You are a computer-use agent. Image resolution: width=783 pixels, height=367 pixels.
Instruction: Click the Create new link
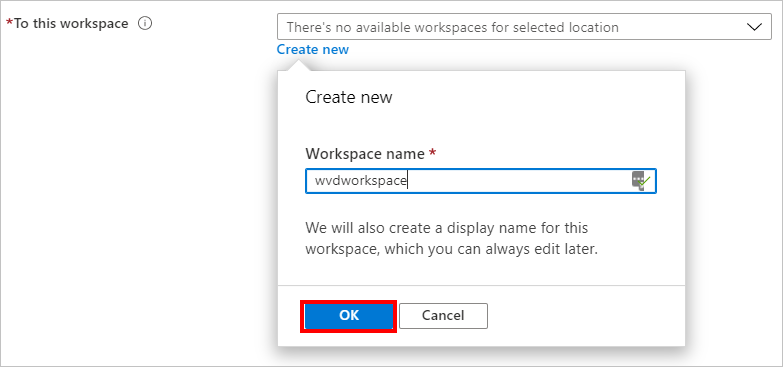point(313,49)
